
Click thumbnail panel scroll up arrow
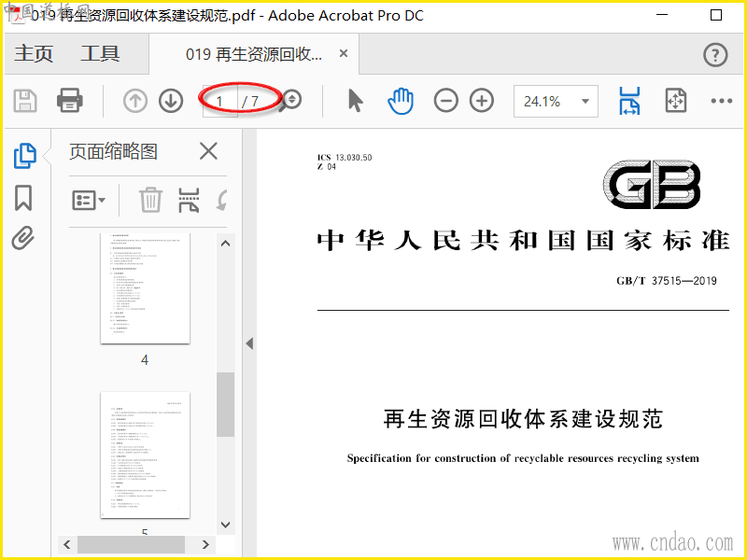226,244
